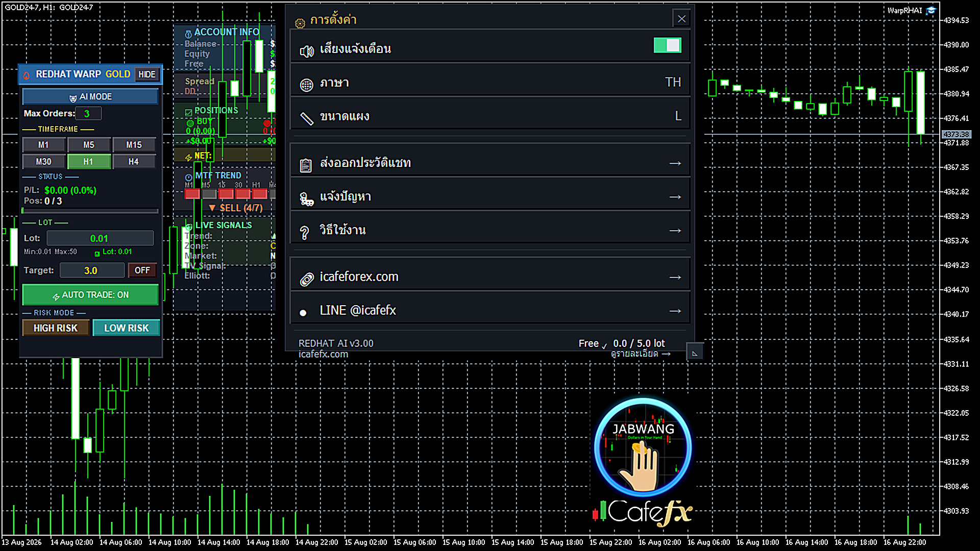Viewport: 980px width, 551px height.
Task: Toggle the alert sound switch
Action: coord(667,45)
